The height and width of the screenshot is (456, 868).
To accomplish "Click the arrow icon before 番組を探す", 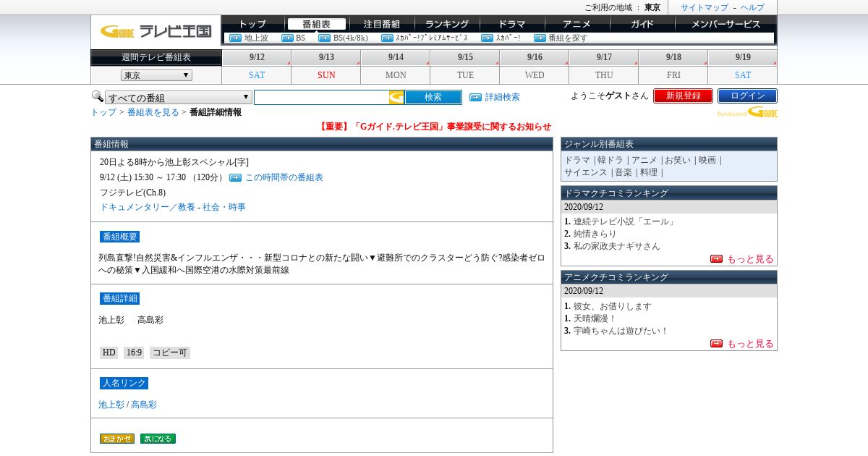I will coord(540,38).
